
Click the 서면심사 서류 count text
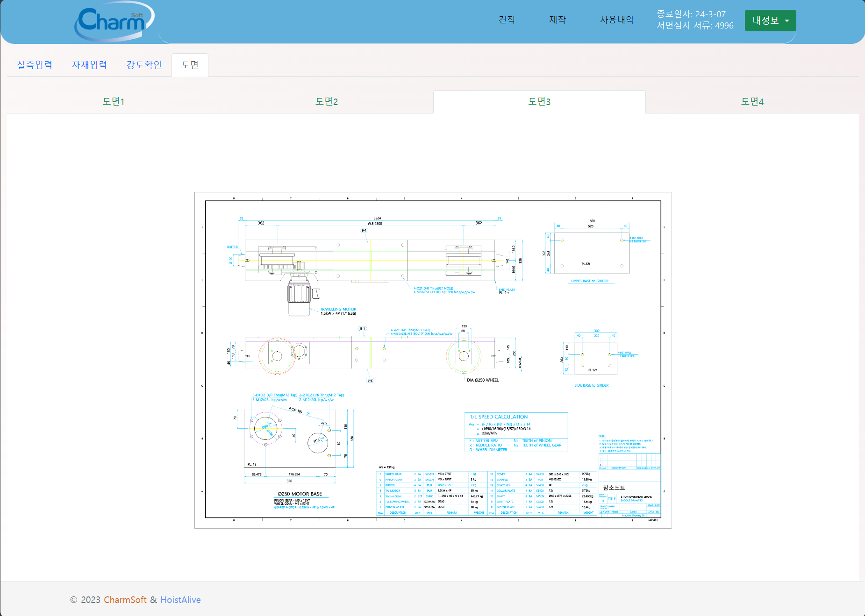pos(695,26)
